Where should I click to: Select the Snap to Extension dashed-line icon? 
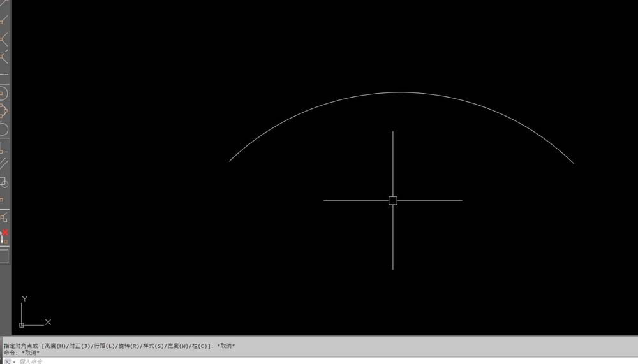[4, 74]
